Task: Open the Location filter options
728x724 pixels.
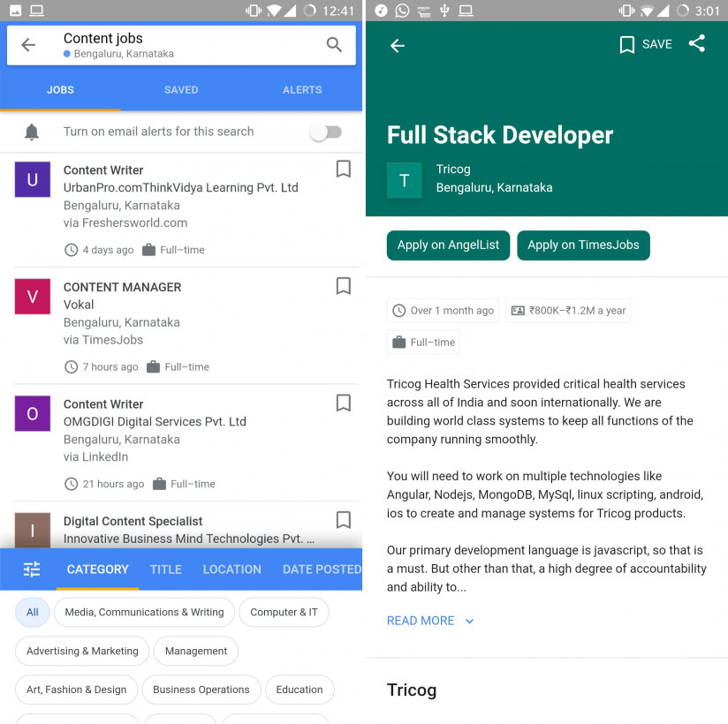Action: point(232,569)
